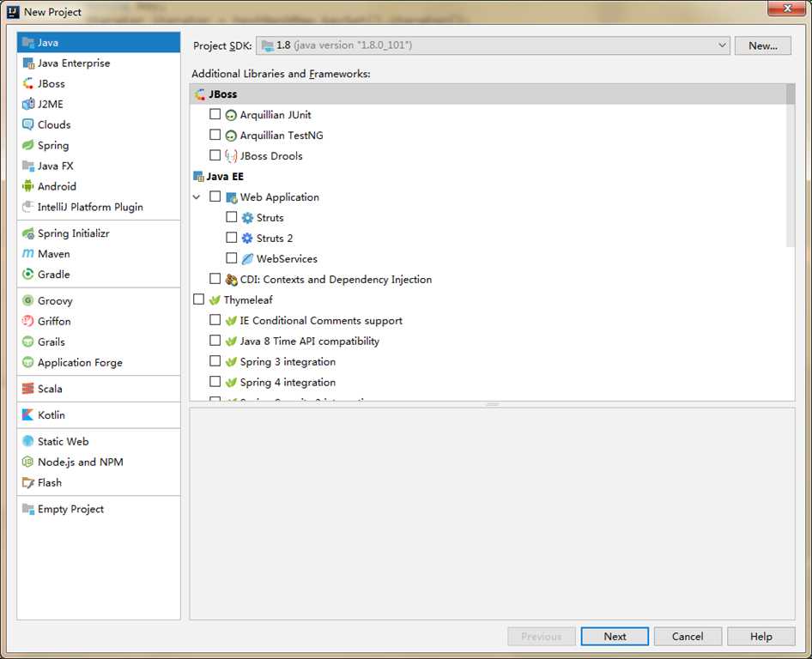Click the Next button
812x659 pixels.
615,637
